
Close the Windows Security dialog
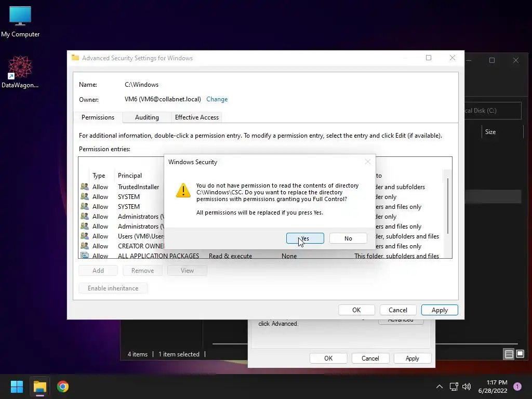[x=367, y=162]
